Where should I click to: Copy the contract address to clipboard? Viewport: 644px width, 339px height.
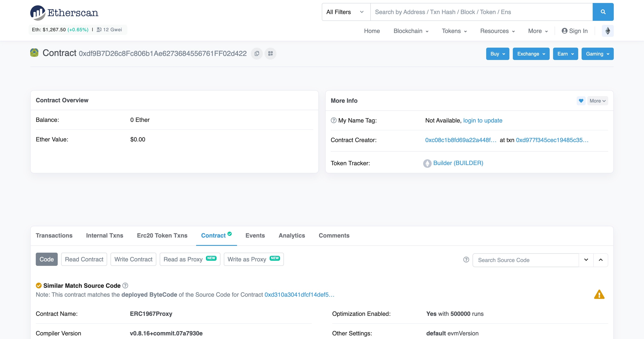tap(257, 54)
